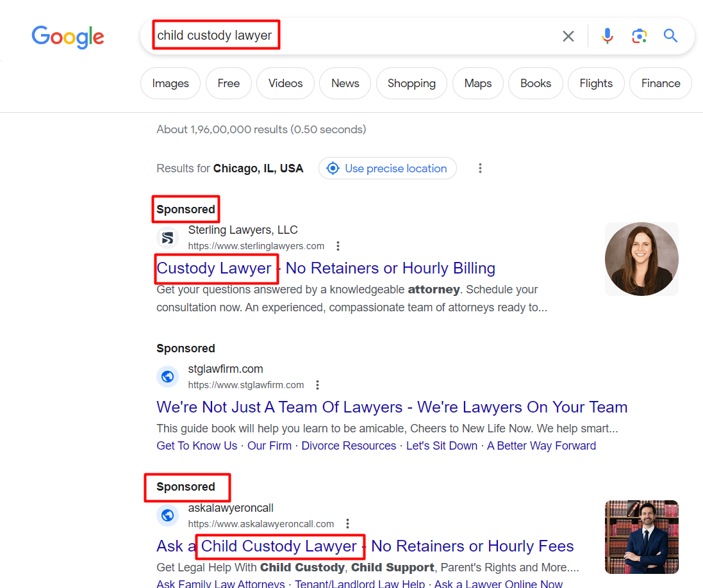Click the https://www.sterlinglawyers.com URL text
This screenshot has width=703, height=588.
click(256, 246)
